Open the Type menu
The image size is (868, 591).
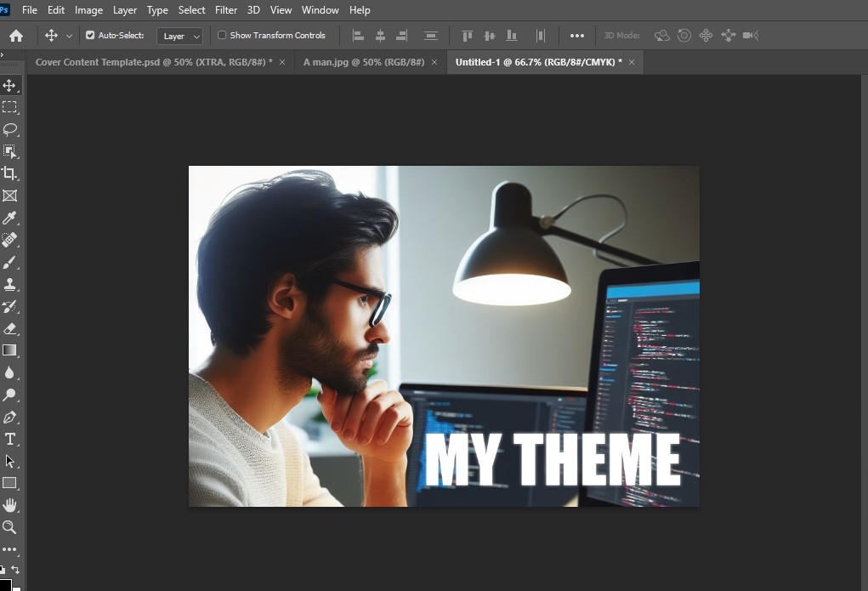tap(157, 10)
